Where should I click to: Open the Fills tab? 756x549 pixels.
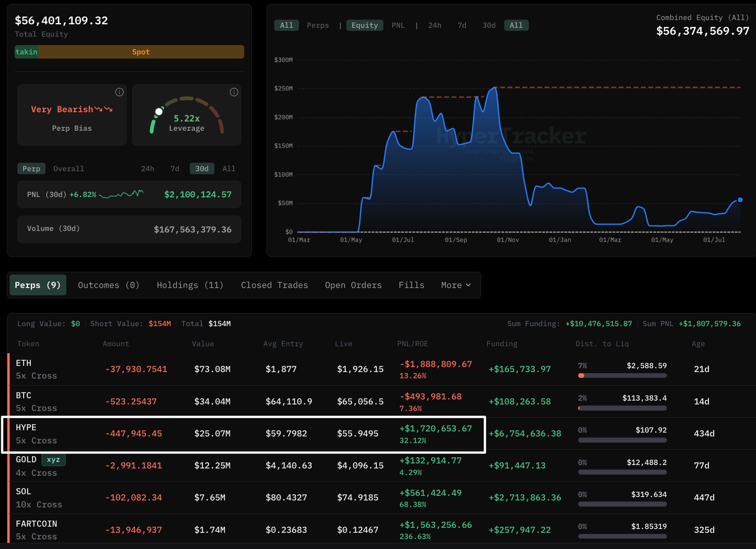[x=412, y=285]
